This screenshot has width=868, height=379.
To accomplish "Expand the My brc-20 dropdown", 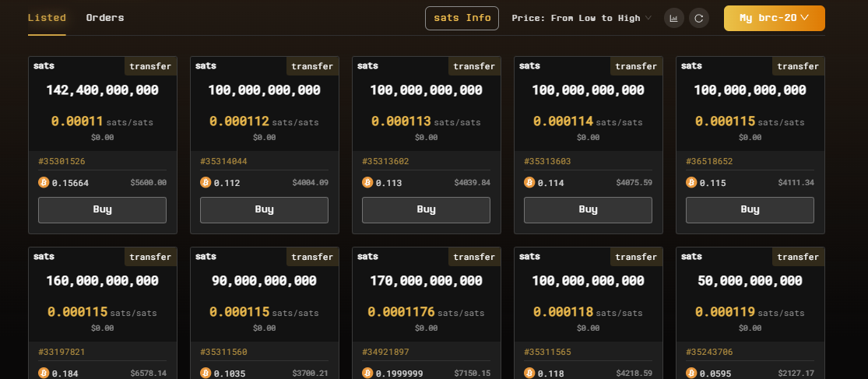I will coord(775,18).
